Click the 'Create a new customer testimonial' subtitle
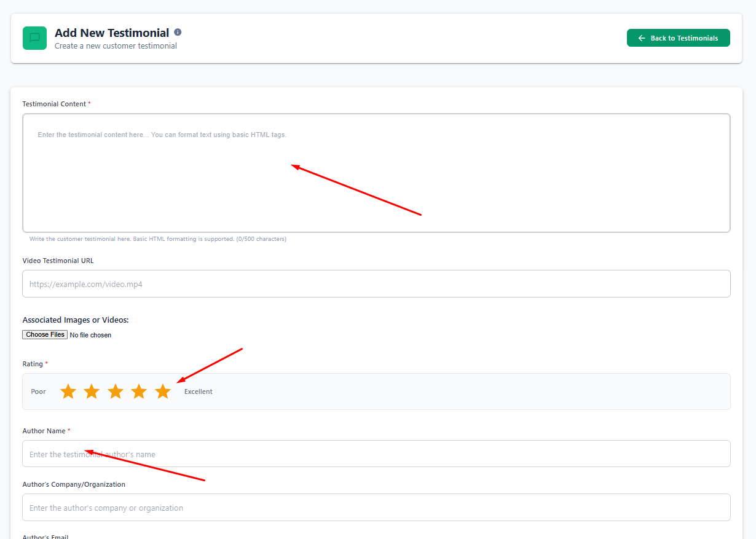The image size is (756, 539). [x=116, y=46]
